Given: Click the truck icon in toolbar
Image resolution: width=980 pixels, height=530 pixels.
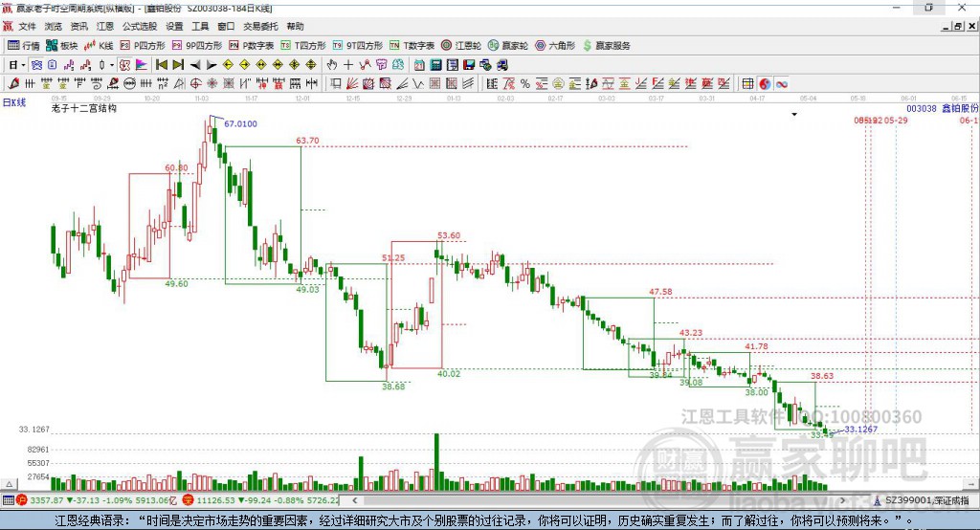Looking at the screenshot, I should pos(501,65).
